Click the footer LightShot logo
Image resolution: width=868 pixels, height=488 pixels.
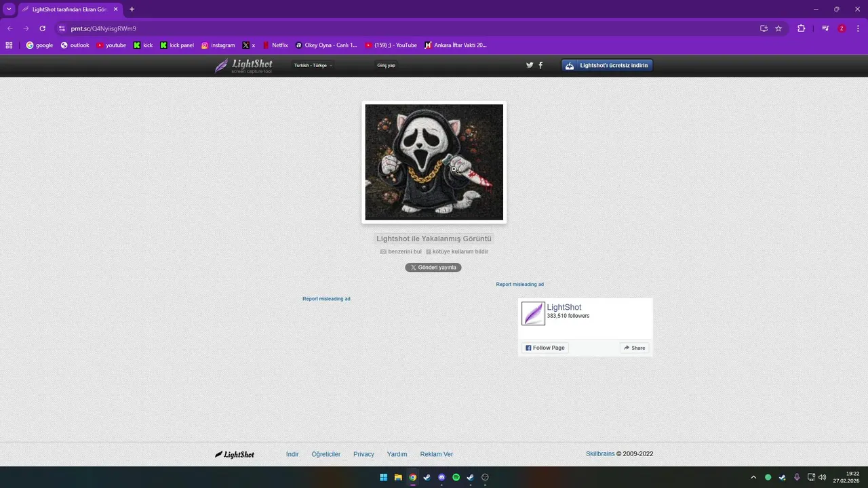235,454
